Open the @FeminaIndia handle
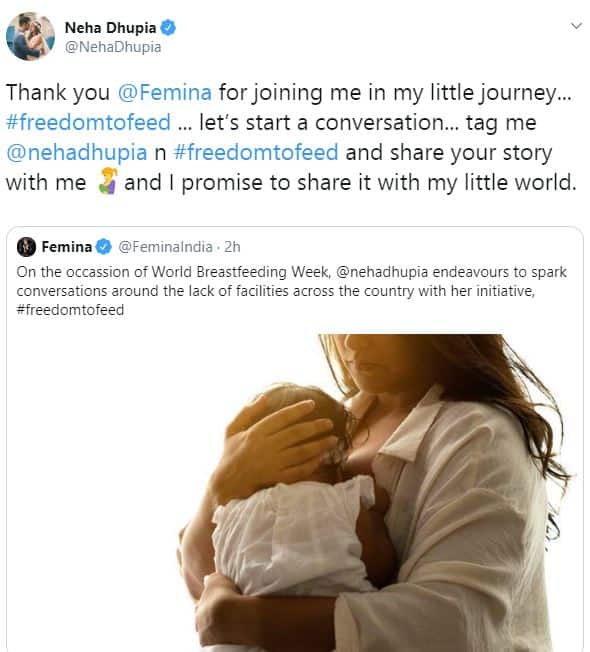Image resolution: width=590 pixels, height=652 pixels. click(165, 247)
